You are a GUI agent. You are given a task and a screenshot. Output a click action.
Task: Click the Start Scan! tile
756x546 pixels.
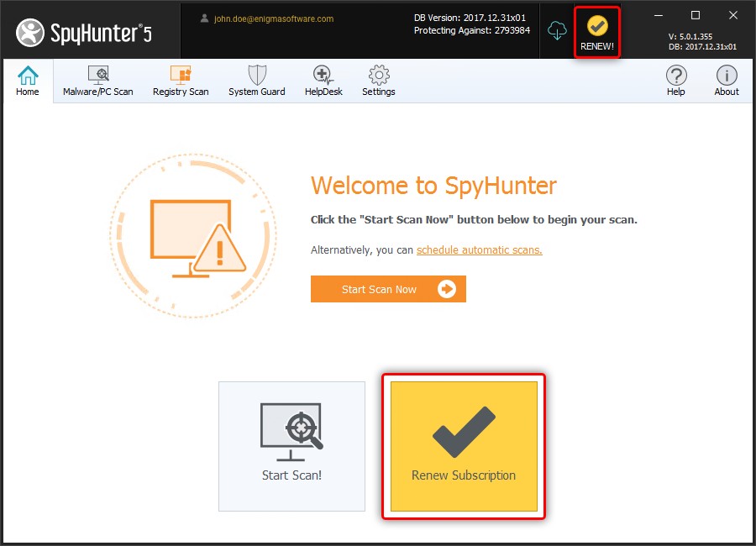click(291, 446)
